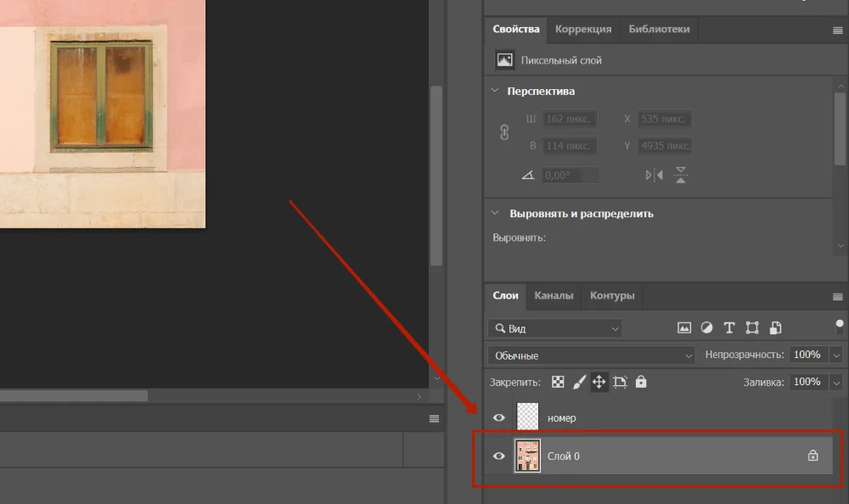Open the Обычные blend mode dropdown
Viewport: 849px width, 504px height.
coord(592,356)
